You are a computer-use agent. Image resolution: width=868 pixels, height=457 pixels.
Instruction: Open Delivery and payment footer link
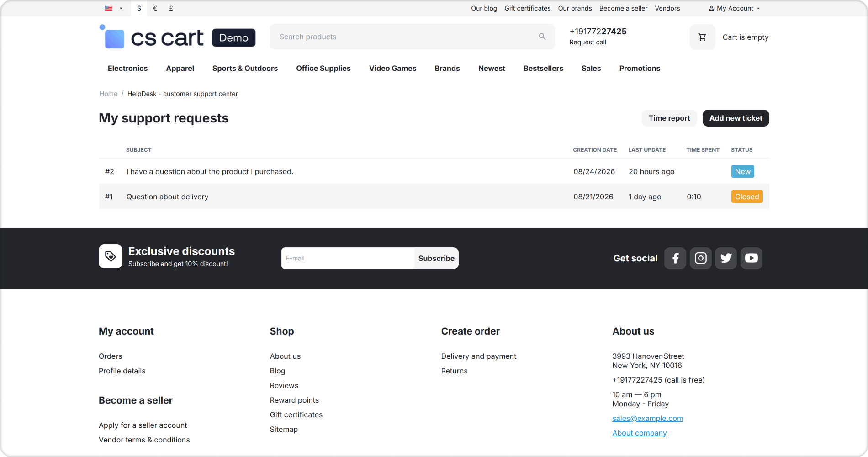479,356
